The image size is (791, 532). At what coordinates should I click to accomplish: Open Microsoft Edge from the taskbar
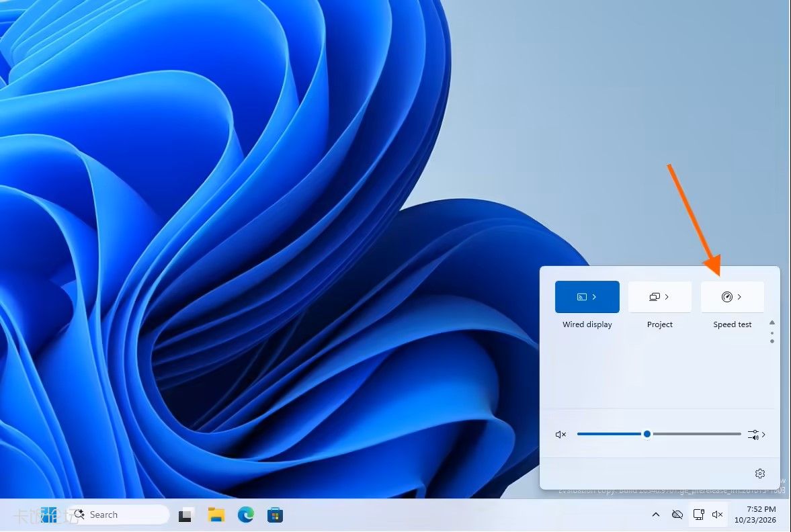246,515
